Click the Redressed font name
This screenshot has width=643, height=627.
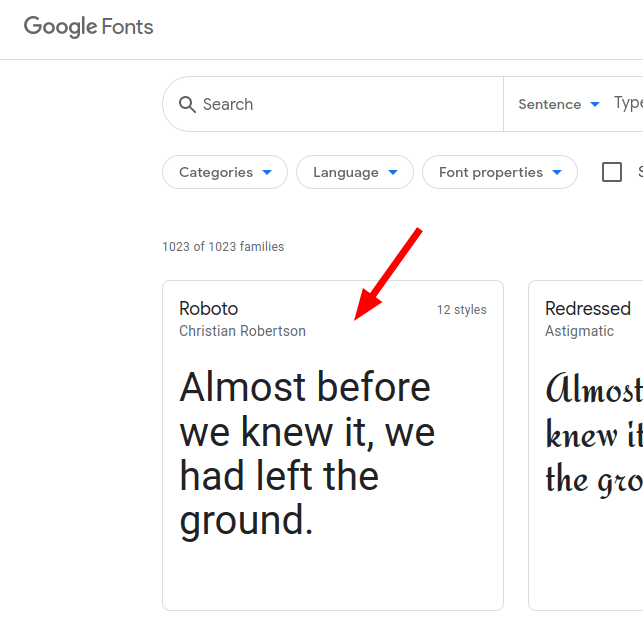[588, 309]
